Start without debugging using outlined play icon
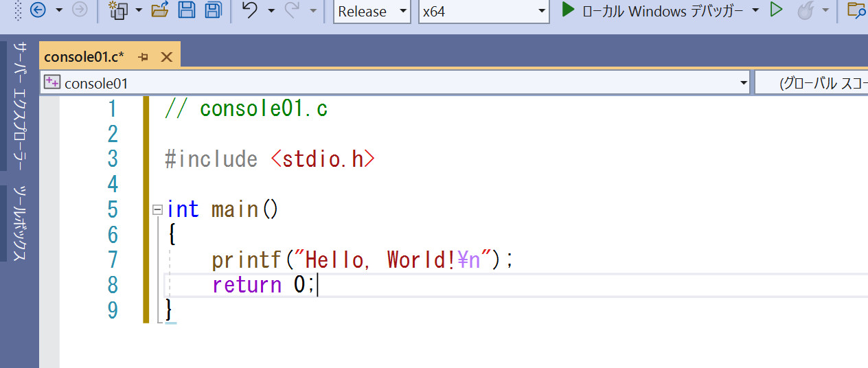This screenshot has width=868, height=368. (776, 10)
